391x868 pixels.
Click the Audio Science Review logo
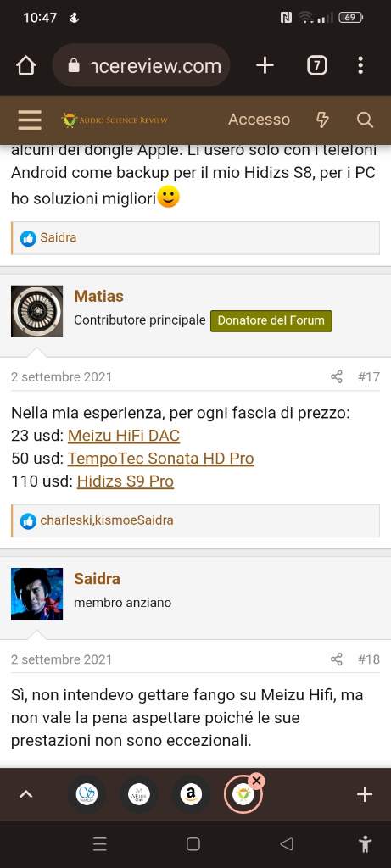115,120
